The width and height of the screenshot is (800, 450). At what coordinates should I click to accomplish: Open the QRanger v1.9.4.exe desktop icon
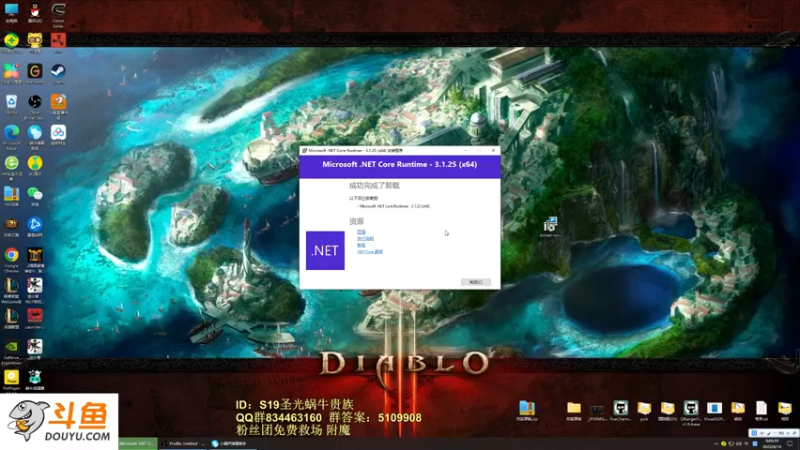(x=691, y=412)
